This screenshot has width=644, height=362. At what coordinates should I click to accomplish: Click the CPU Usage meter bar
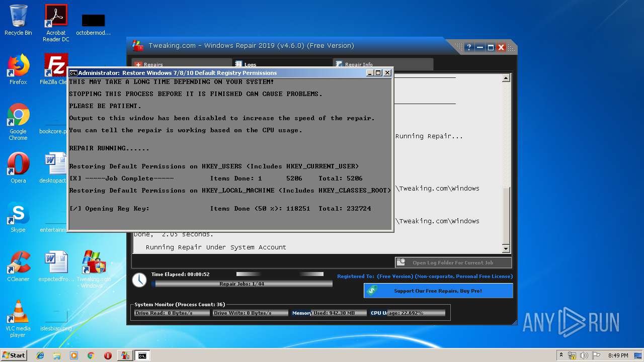(407, 313)
